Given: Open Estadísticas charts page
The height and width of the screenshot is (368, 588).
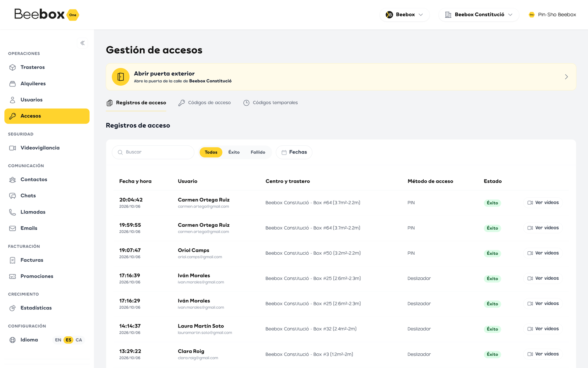Looking at the screenshot, I should tap(47, 308).
